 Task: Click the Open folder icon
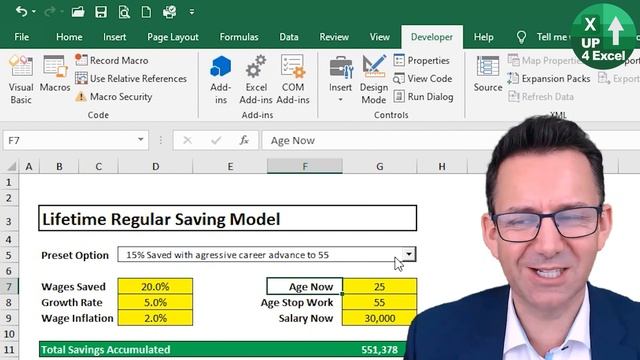pos(78,11)
